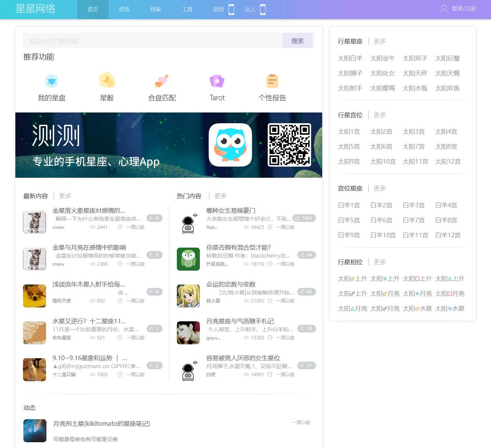The height and width of the screenshot is (448, 491).
Task: Click the name search input field
Action: tap(153, 41)
